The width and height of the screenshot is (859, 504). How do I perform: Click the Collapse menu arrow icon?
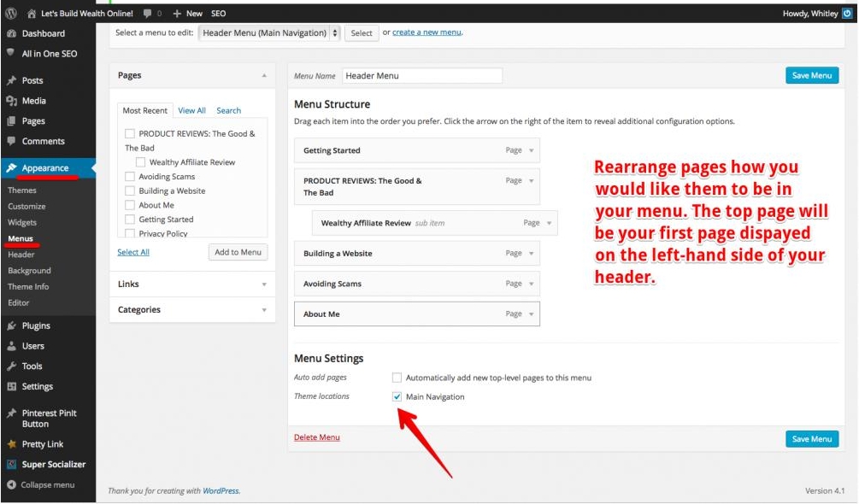(x=11, y=485)
